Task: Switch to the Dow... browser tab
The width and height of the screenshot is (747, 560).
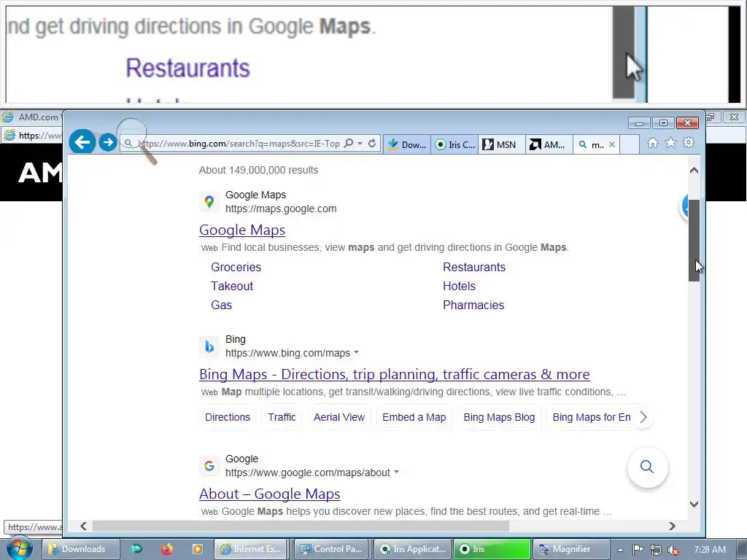Action: (407, 144)
